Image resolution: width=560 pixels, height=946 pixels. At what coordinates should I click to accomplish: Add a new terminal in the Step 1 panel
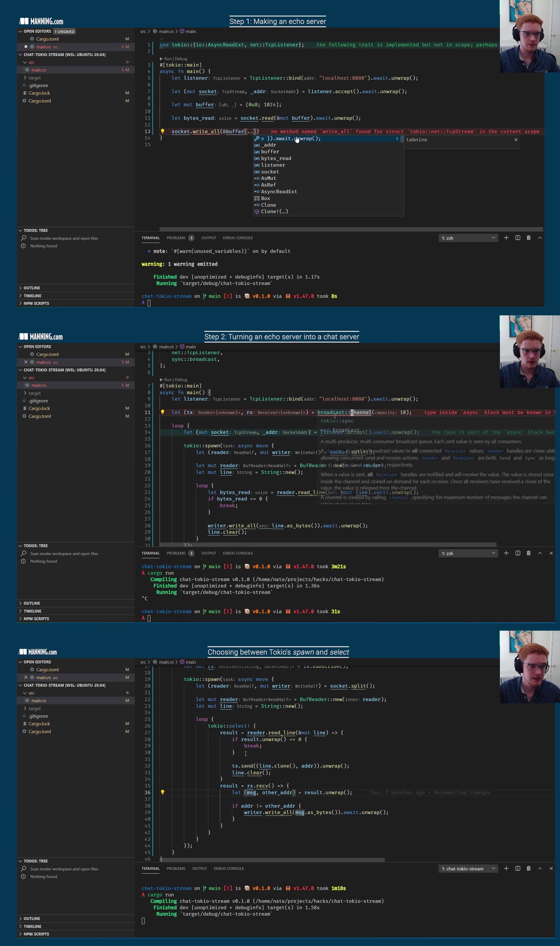click(x=506, y=238)
